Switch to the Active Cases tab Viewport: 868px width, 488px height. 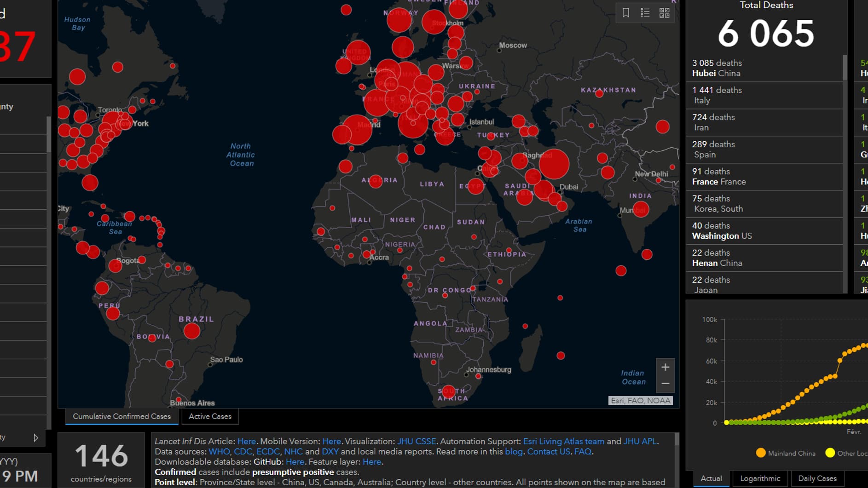(x=210, y=416)
